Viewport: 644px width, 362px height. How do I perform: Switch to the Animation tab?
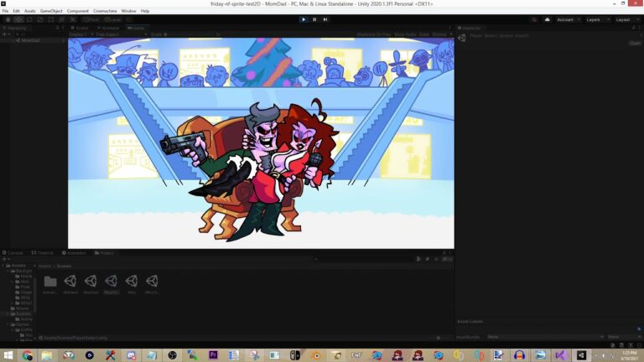pyautogui.click(x=75, y=252)
